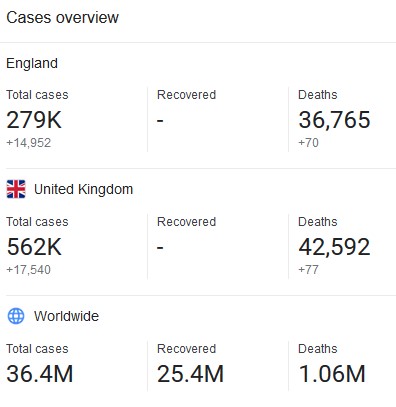
Task: Select Worldwide total cases 36.4M
Action: click(40, 374)
